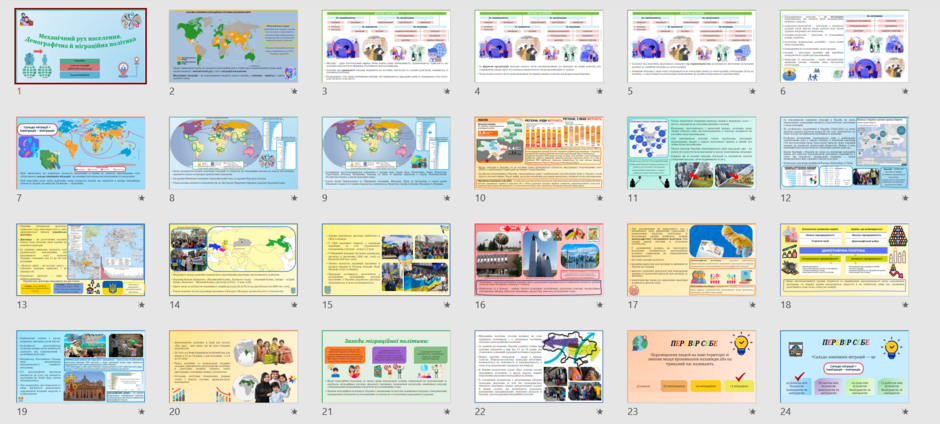Select slide 23 orange quiz thumbnail
The width and height of the screenshot is (940, 424).
(691, 366)
